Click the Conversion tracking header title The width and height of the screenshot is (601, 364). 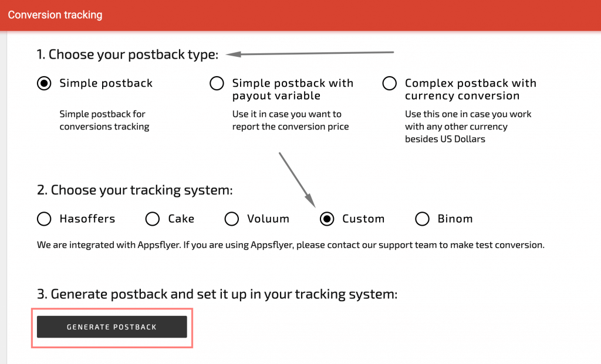tap(55, 15)
